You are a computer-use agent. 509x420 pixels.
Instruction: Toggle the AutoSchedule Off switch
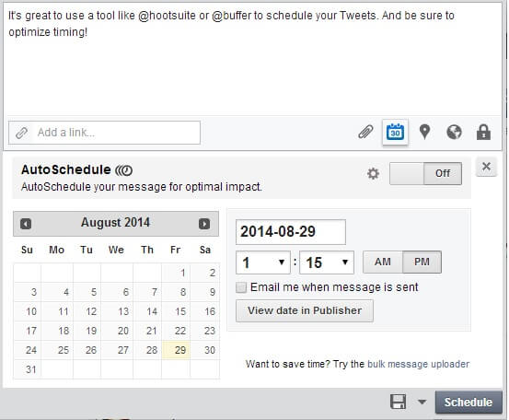tap(425, 173)
